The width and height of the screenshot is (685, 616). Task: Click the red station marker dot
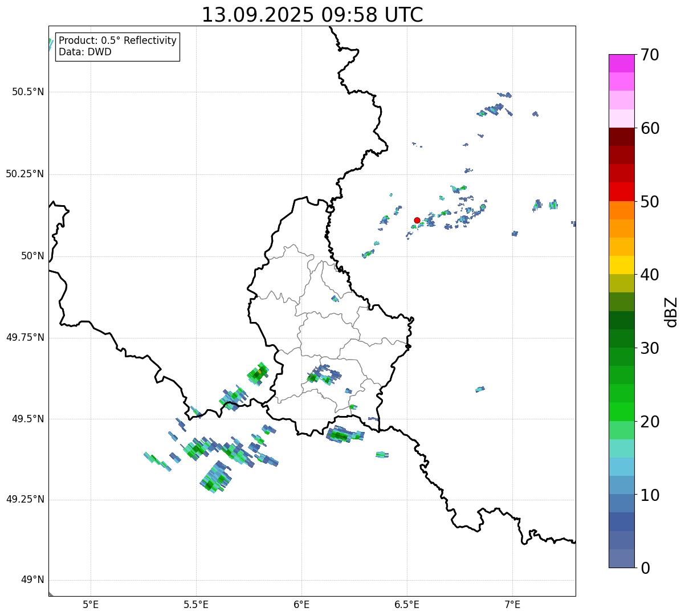(417, 220)
